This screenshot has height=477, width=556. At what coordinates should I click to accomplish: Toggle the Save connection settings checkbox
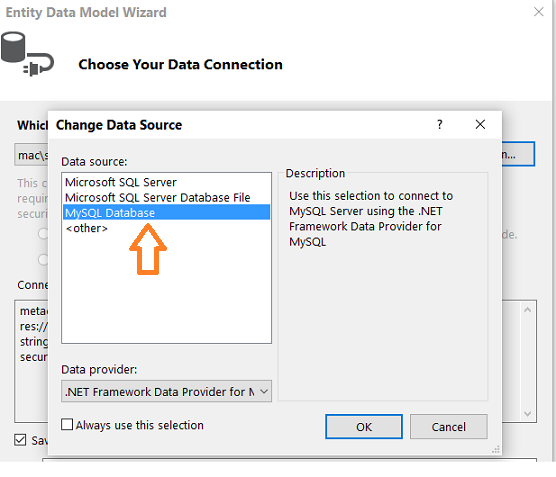pos(20,440)
